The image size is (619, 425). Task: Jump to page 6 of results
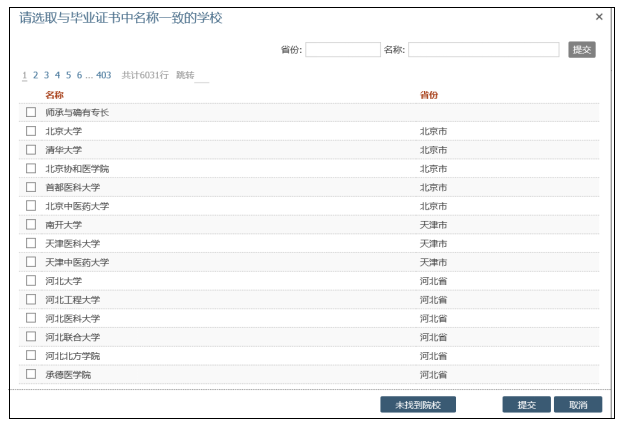pos(79,75)
